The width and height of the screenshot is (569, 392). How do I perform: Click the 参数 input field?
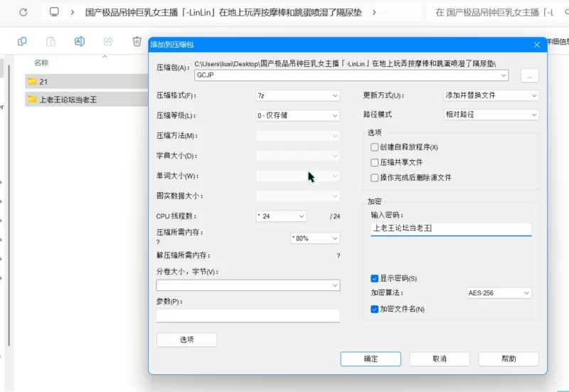click(x=248, y=316)
